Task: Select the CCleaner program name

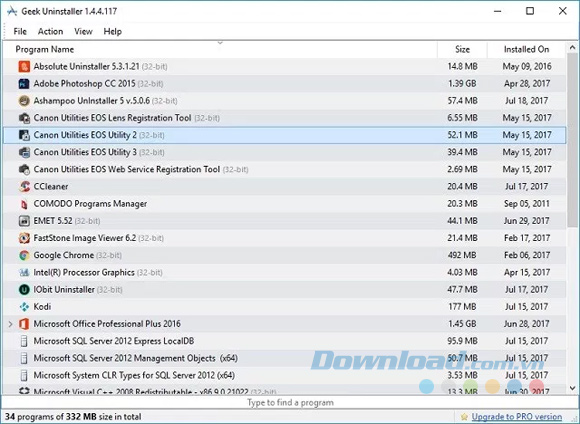Action: (x=51, y=186)
